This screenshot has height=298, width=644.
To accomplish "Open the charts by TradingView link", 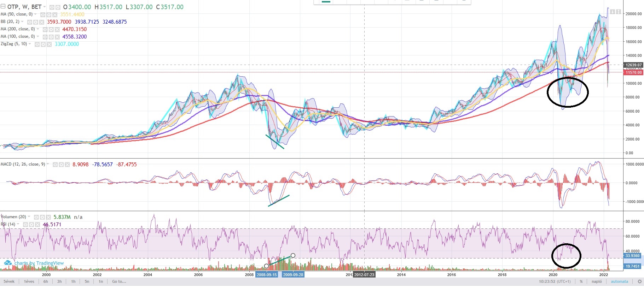I will click(34, 263).
